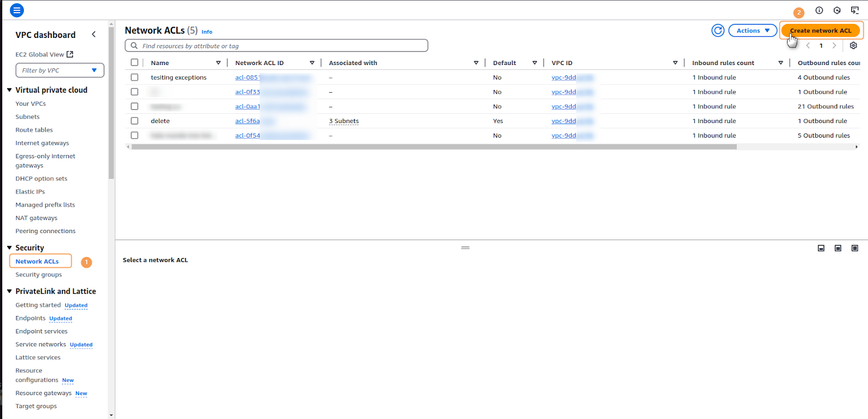Viewport: 868px width, 419px height.
Task: Maximize the details panel using rightmost icon
Action: (855, 248)
